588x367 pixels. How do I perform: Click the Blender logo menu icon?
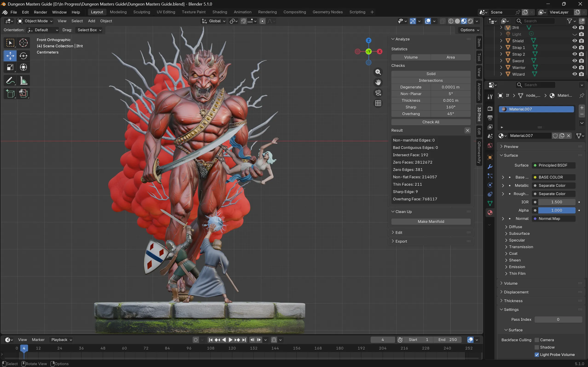[5, 12]
